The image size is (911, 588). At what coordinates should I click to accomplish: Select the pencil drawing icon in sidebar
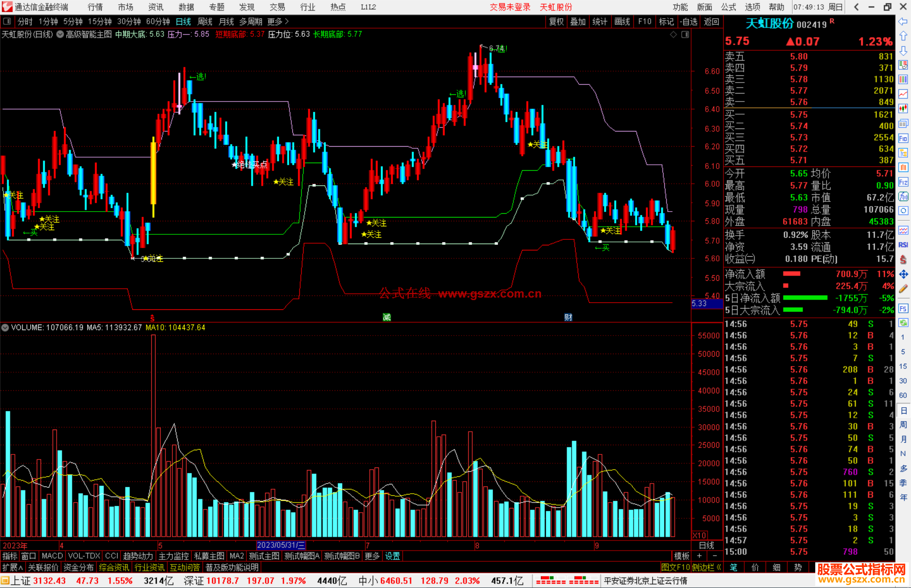tap(903, 289)
